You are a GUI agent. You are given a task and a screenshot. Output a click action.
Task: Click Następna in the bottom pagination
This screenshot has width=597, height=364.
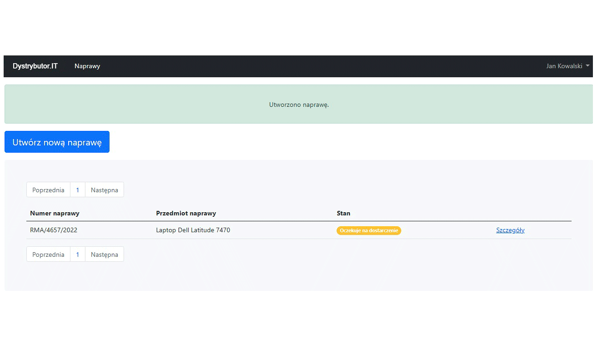click(104, 254)
